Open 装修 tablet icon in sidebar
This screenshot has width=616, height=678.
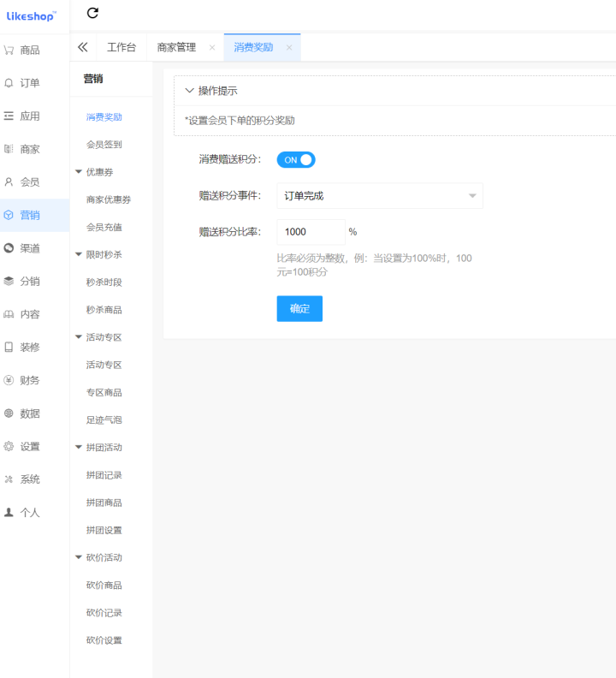(9, 347)
